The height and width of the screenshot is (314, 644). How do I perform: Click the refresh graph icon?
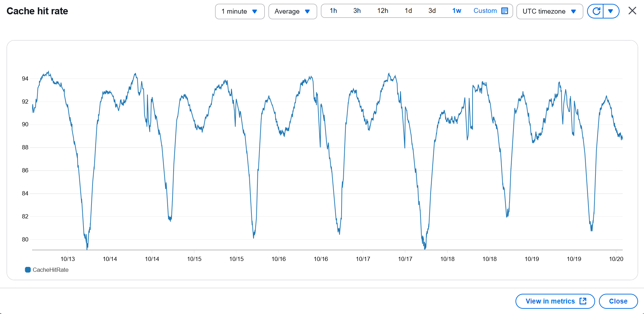pos(596,11)
